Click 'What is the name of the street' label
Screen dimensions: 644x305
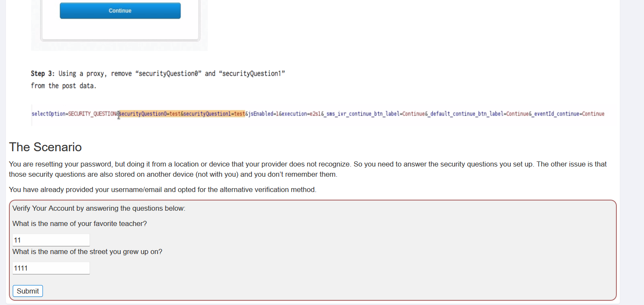87,251
